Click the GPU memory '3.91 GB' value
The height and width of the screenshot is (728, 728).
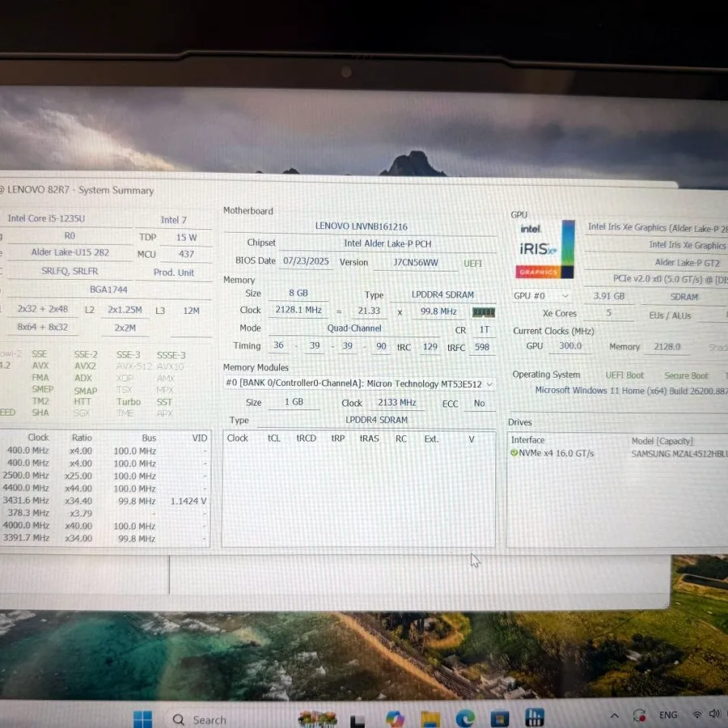coord(608,296)
